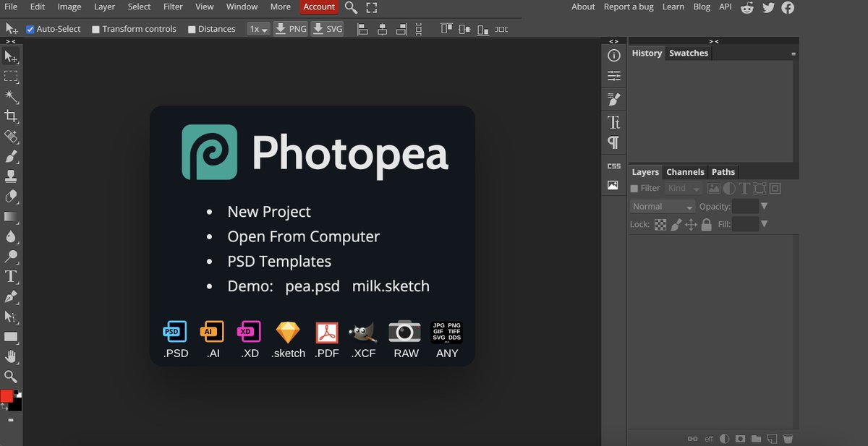Select the Dodge tool

pyautogui.click(x=11, y=256)
